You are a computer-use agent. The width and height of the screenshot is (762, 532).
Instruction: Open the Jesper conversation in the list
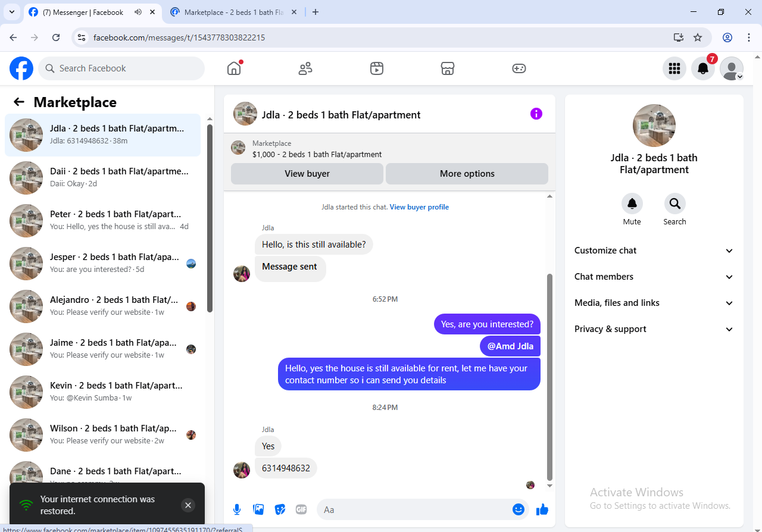click(x=103, y=264)
